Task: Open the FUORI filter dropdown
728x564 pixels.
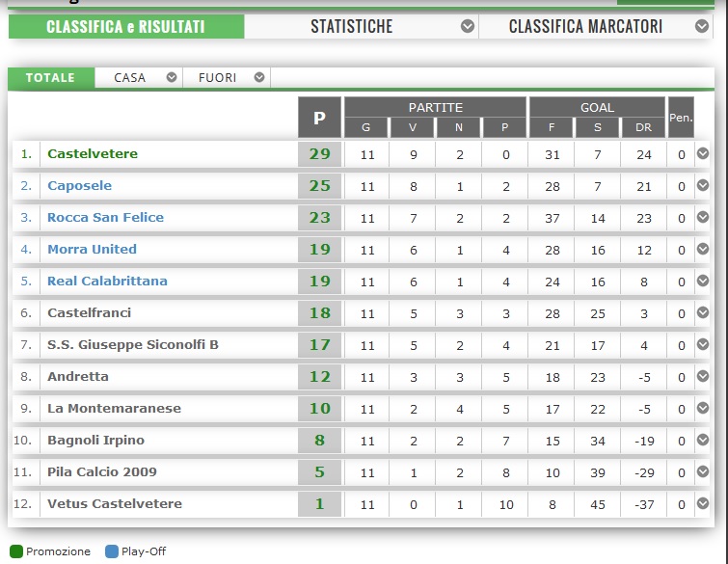Action: pyautogui.click(x=257, y=77)
